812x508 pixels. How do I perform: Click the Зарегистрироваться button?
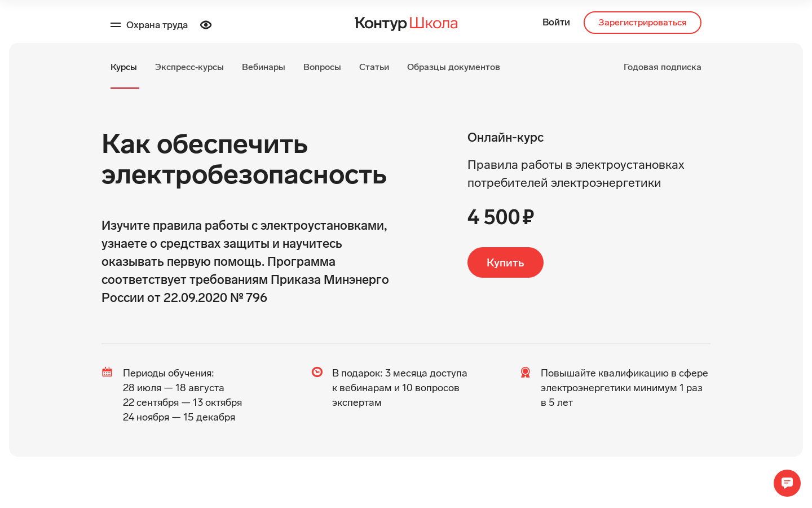pyautogui.click(x=642, y=23)
